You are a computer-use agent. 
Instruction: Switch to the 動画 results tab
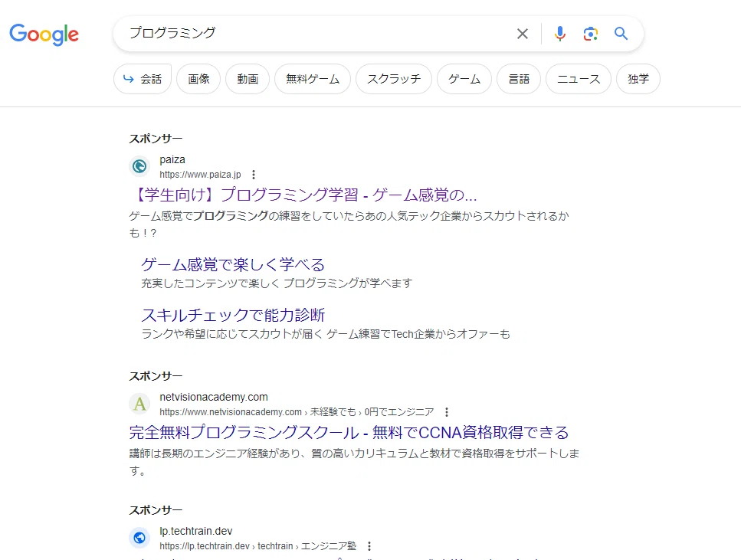(x=248, y=79)
